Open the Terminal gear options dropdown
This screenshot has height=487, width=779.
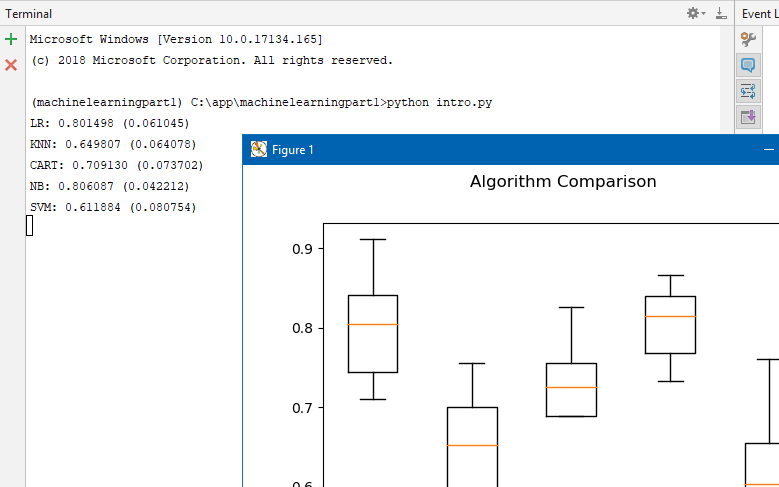click(x=695, y=14)
